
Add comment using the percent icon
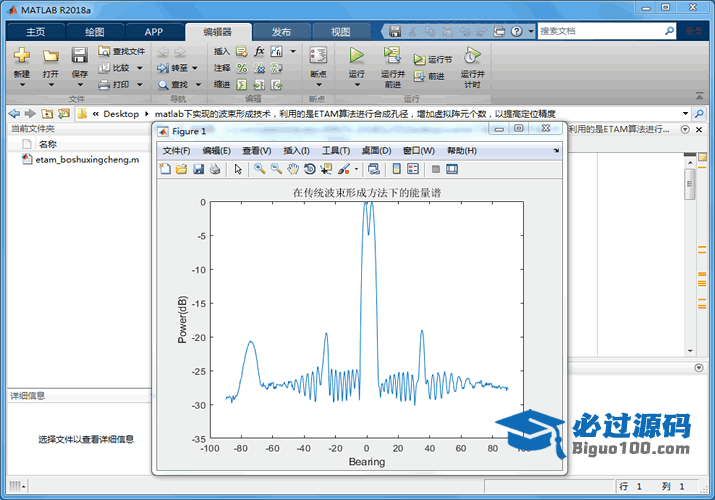click(x=242, y=68)
